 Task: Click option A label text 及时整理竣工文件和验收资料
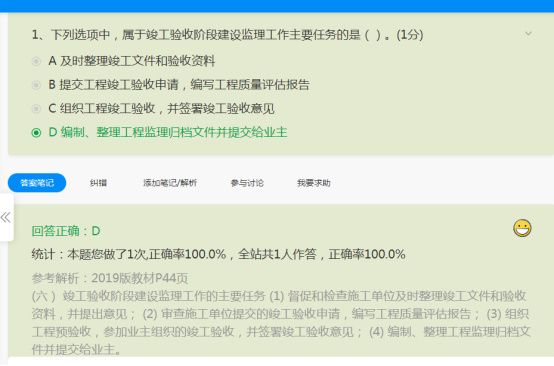132,61
